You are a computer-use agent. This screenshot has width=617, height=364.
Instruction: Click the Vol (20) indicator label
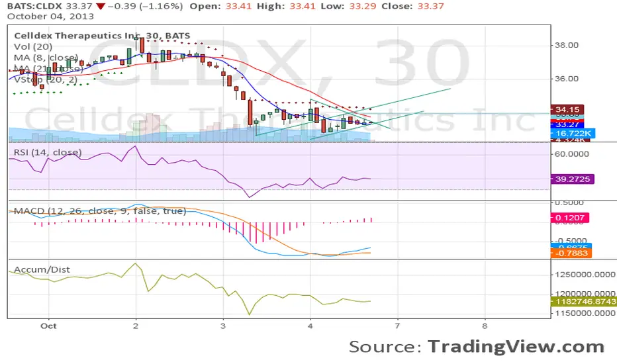pyautogui.click(x=33, y=47)
